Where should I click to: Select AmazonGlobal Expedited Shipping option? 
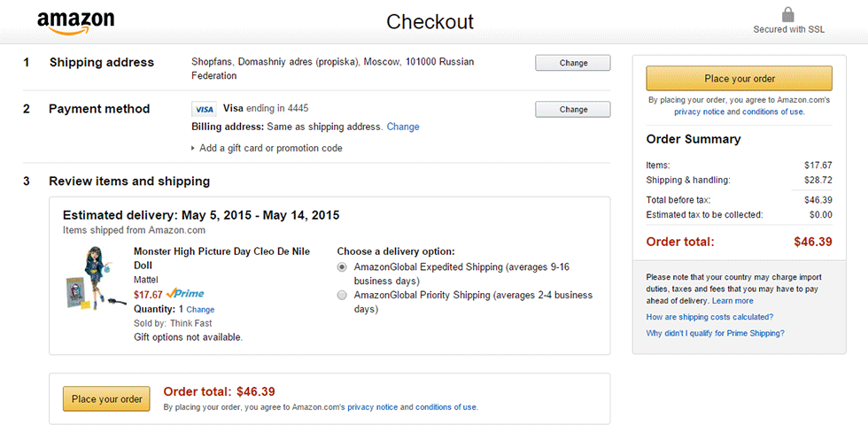[x=342, y=266]
